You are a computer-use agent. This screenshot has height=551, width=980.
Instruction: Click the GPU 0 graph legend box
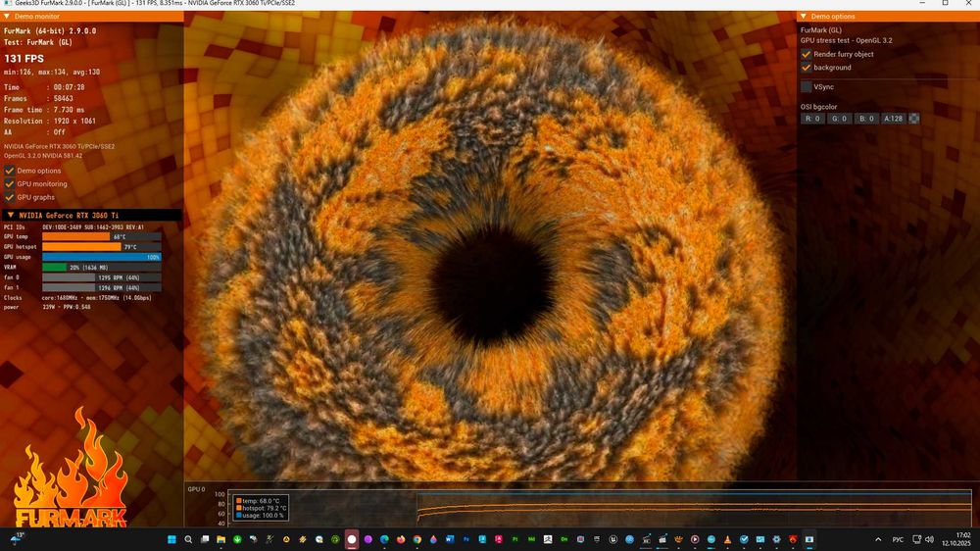pyautogui.click(x=262, y=508)
